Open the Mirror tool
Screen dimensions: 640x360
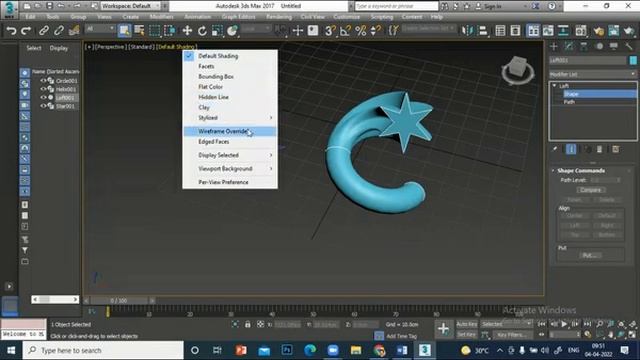[467, 31]
